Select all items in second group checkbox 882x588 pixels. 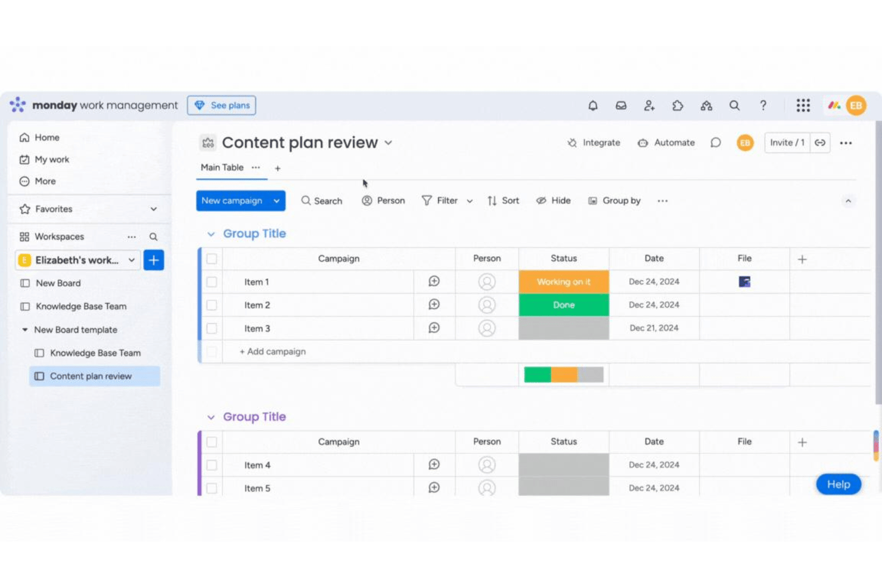[x=212, y=442]
